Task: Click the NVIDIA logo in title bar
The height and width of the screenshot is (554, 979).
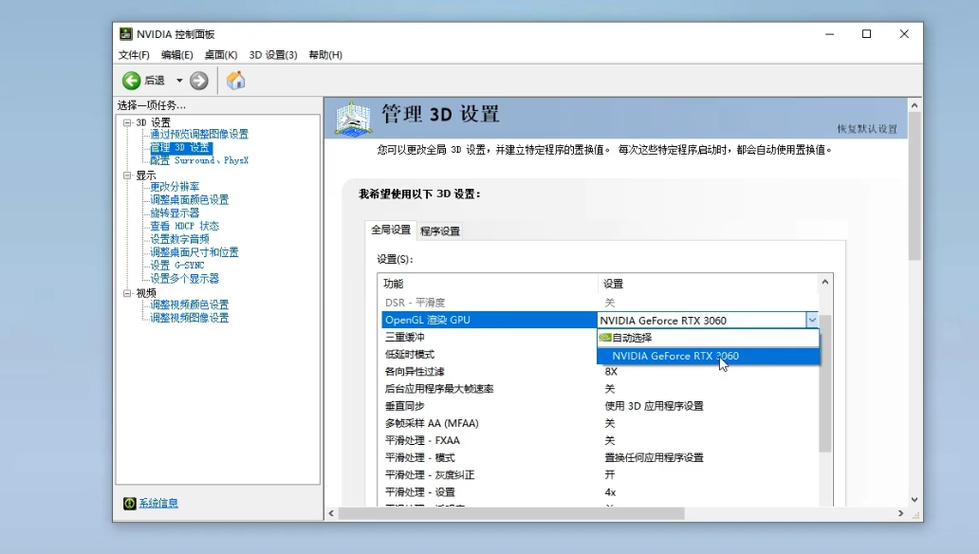Action: tap(126, 34)
